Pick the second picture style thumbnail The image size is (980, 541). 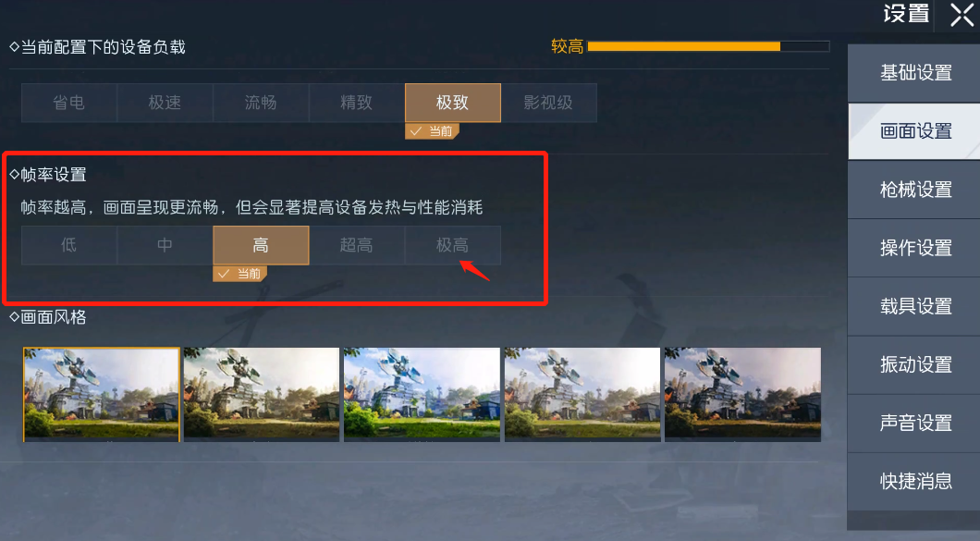[262, 395]
